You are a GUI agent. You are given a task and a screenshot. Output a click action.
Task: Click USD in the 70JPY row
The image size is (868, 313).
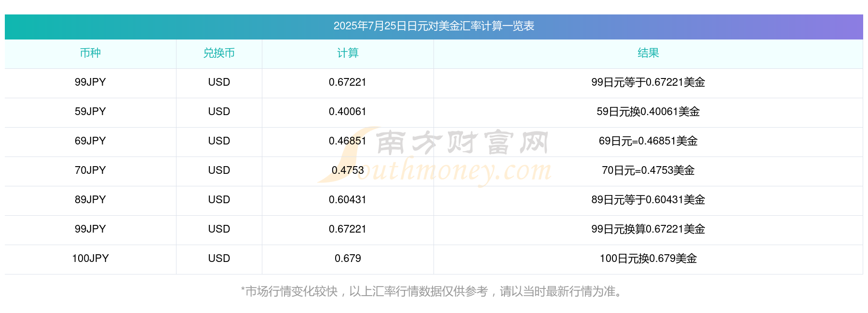(x=219, y=170)
